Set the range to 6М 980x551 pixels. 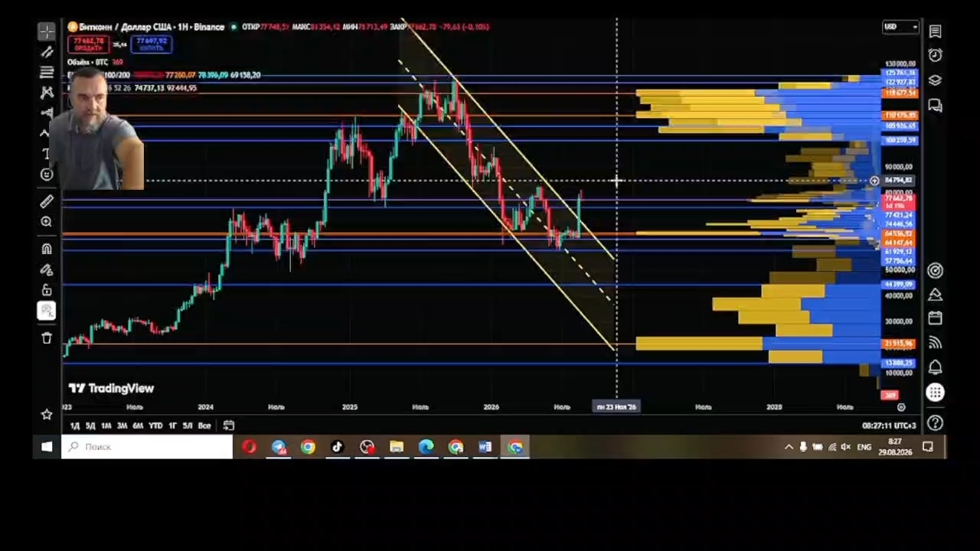pos(138,425)
